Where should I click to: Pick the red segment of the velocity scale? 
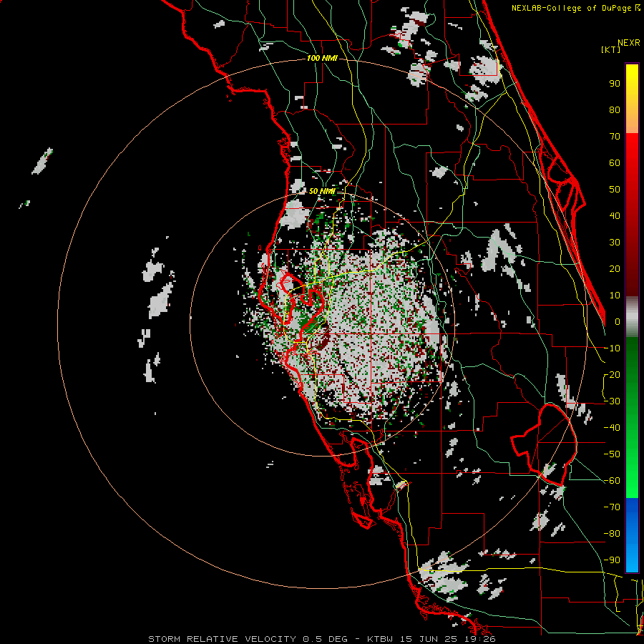[x=632, y=215]
